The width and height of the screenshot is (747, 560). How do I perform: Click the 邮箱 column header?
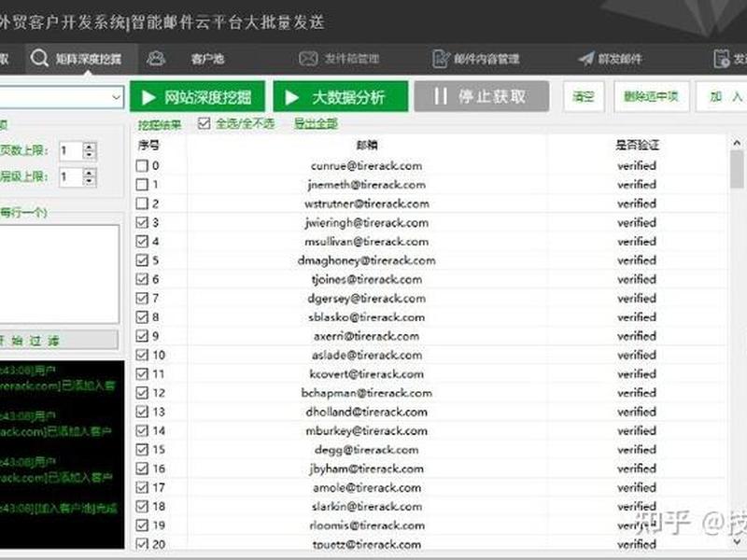(367, 145)
